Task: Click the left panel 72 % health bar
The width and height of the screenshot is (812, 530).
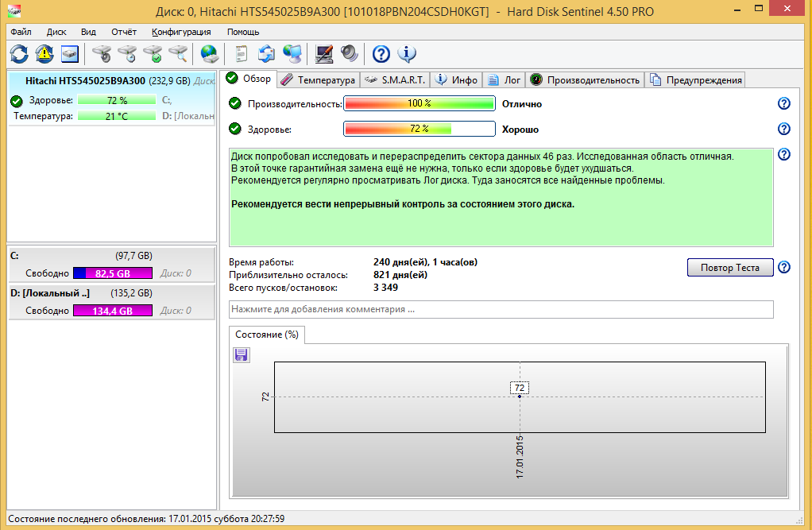Action: (x=117, y=100)
